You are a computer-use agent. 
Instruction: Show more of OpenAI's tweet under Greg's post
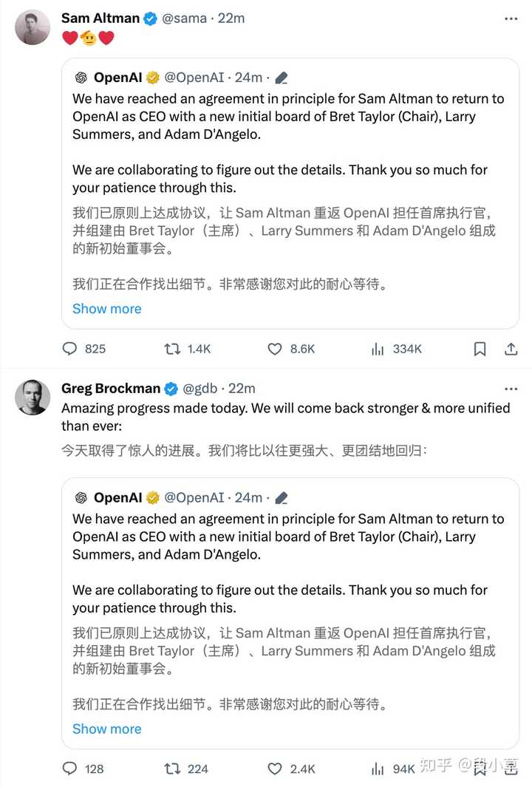point(106,729)
